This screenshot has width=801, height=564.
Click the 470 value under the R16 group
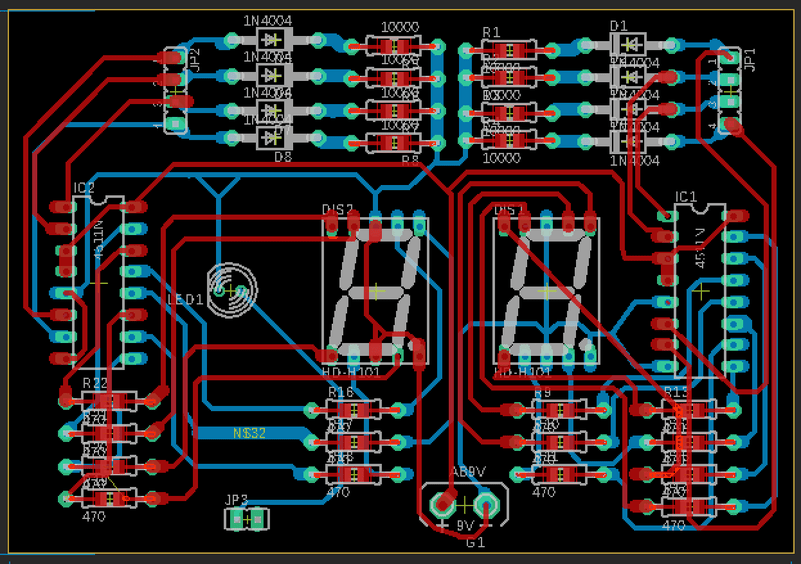point(339,492)
